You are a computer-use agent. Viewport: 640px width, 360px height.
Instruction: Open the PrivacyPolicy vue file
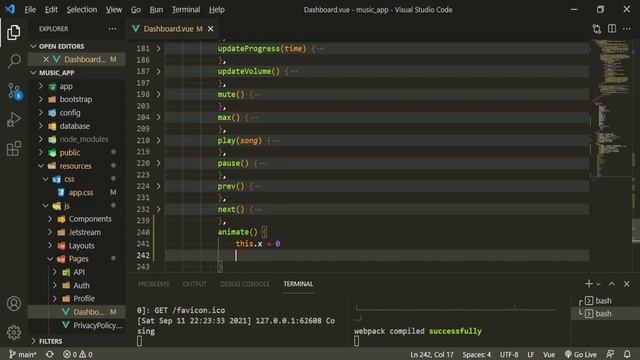[76, 325]
